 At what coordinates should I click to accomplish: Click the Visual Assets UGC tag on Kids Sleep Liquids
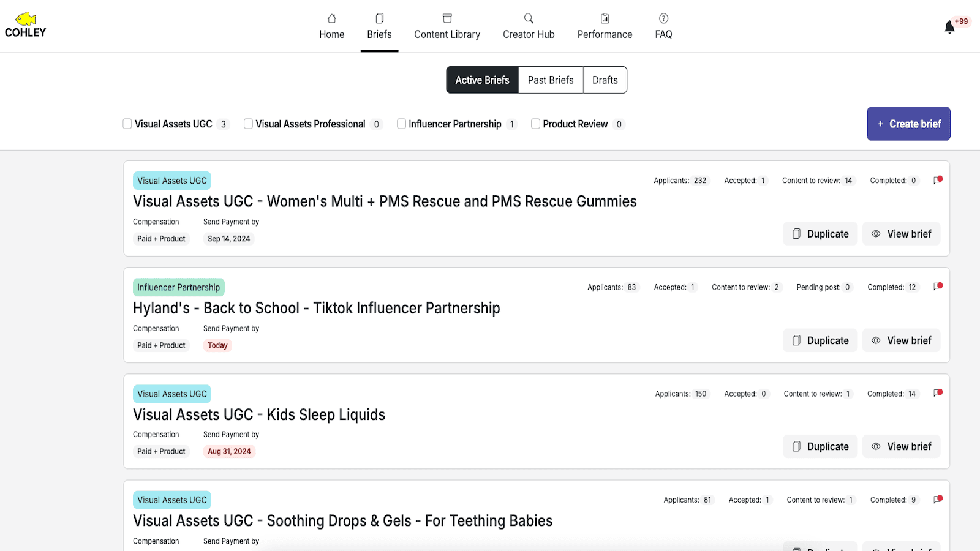point(171,394)
